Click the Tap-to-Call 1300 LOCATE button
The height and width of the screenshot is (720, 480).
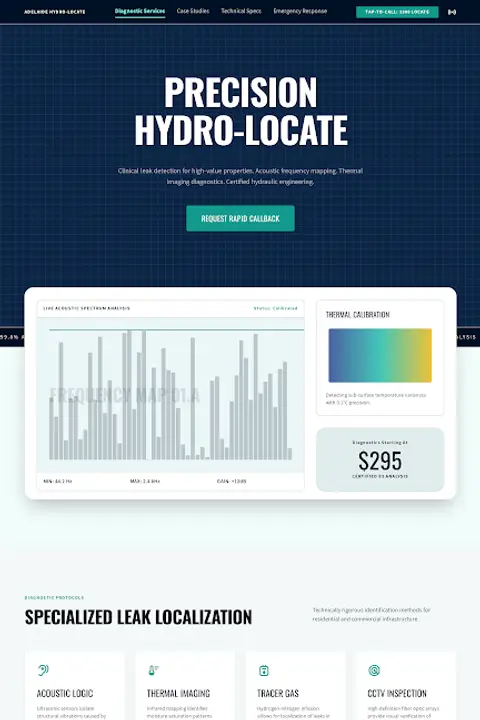pyautogui.click(x=397, y=11)
